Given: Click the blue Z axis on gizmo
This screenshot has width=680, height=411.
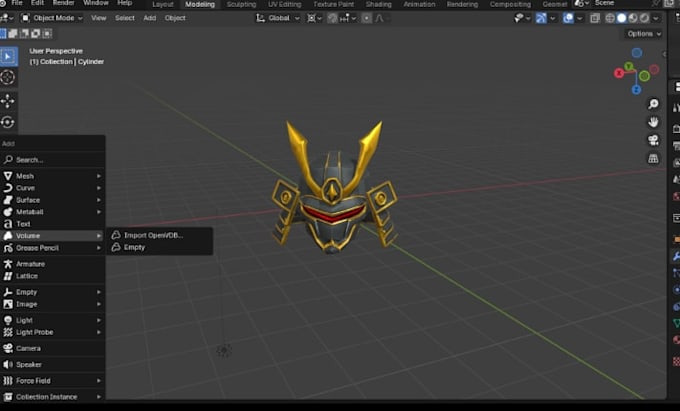Looking at the screenshot, I should (636, 90).
